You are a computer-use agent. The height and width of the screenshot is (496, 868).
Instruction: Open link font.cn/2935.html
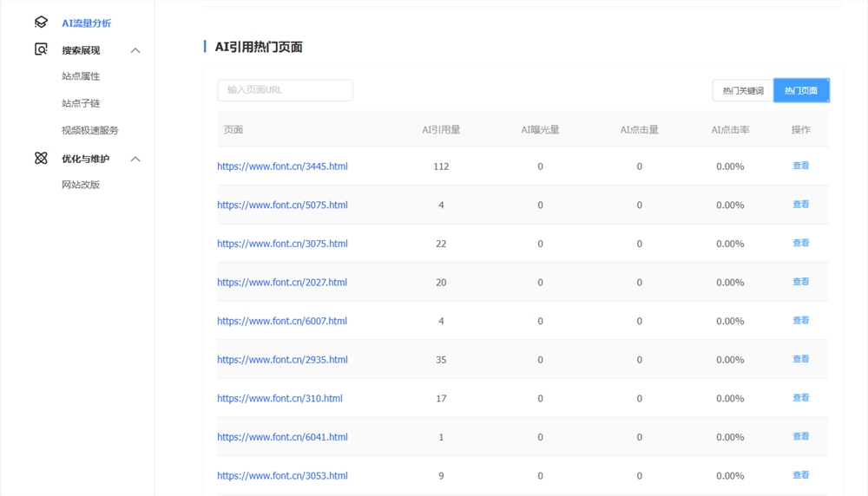pos(282,360)
